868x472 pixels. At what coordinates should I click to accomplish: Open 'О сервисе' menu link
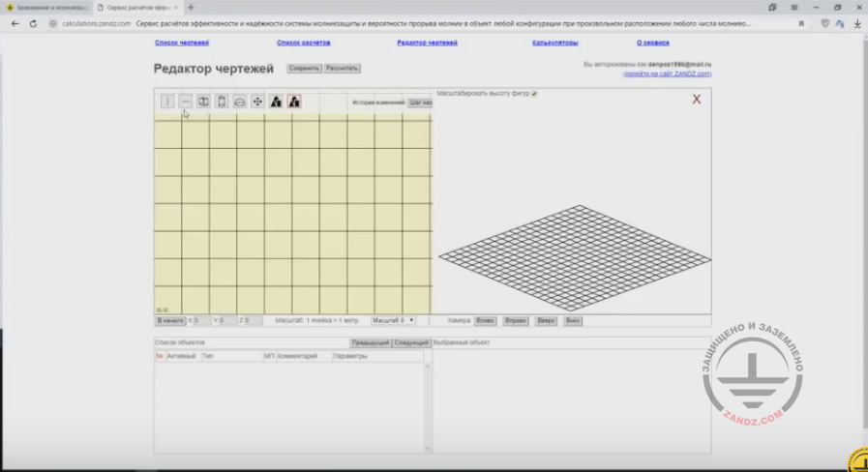tap(652, 43)
